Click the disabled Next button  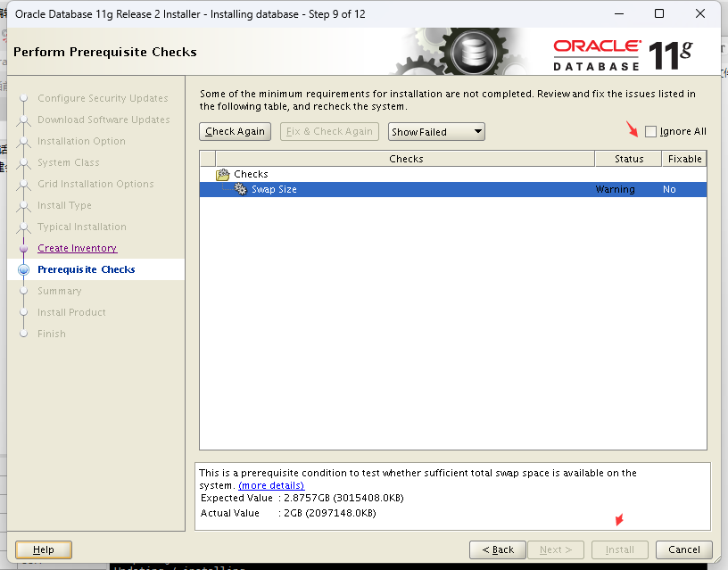(x=556, y=550)
